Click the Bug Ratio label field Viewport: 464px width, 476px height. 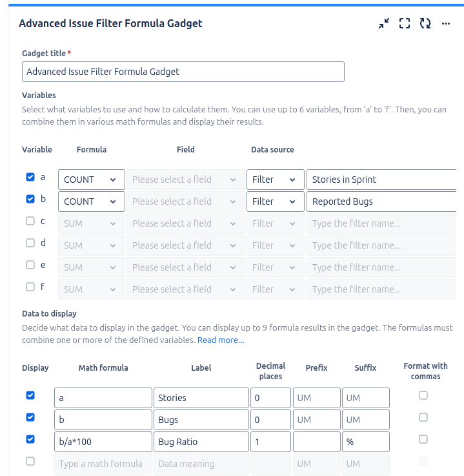pyautogui.click(x=201, y=442)
